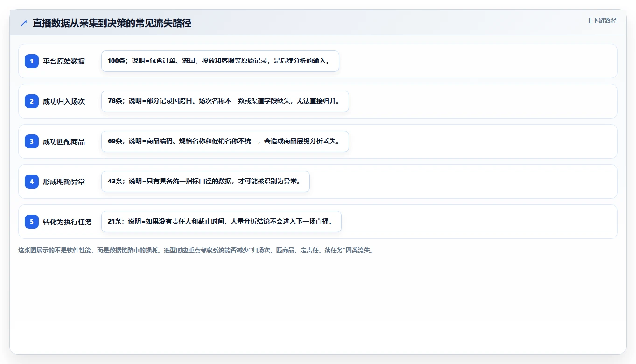Select the 转化为执行任务 step label
The width and height of the screenshot is (636, 364).
pyautogui.click(x=68, y=222)
